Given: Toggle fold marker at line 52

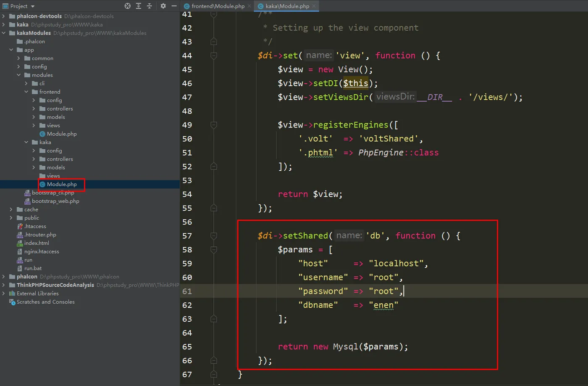Looking at the screenshot, I should (214, 167).
